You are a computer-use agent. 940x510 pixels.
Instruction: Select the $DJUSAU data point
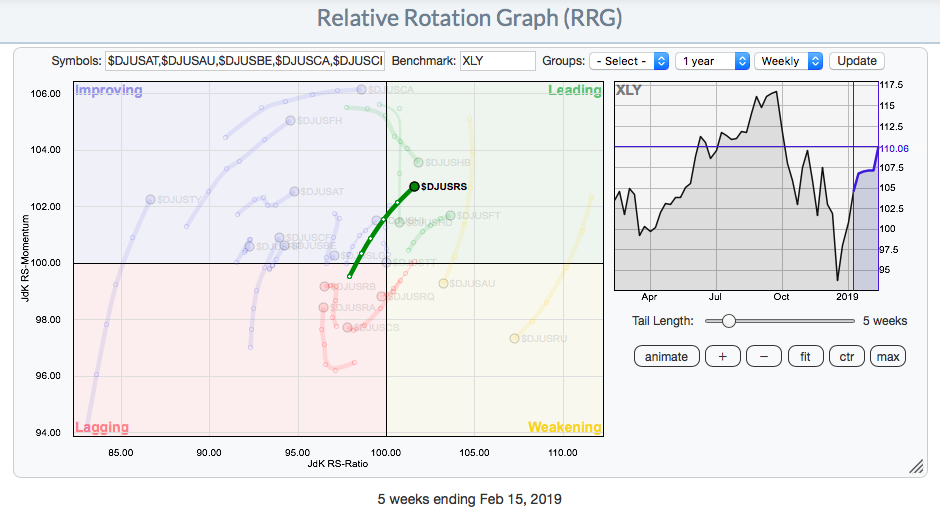pyautogui.click(x=443, y=283)
